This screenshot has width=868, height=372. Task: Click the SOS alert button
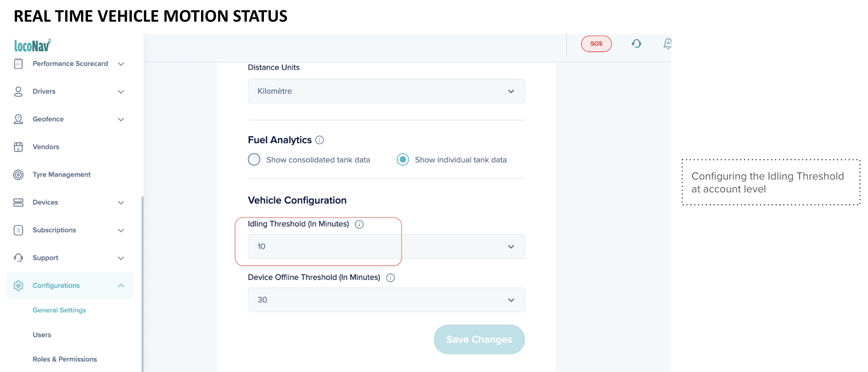coord(596,44)
